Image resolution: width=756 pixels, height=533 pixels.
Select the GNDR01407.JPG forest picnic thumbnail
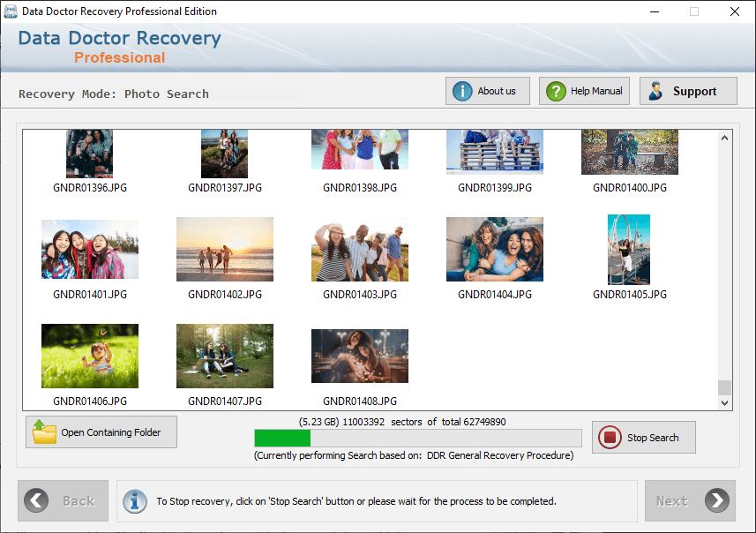point(225,356)
